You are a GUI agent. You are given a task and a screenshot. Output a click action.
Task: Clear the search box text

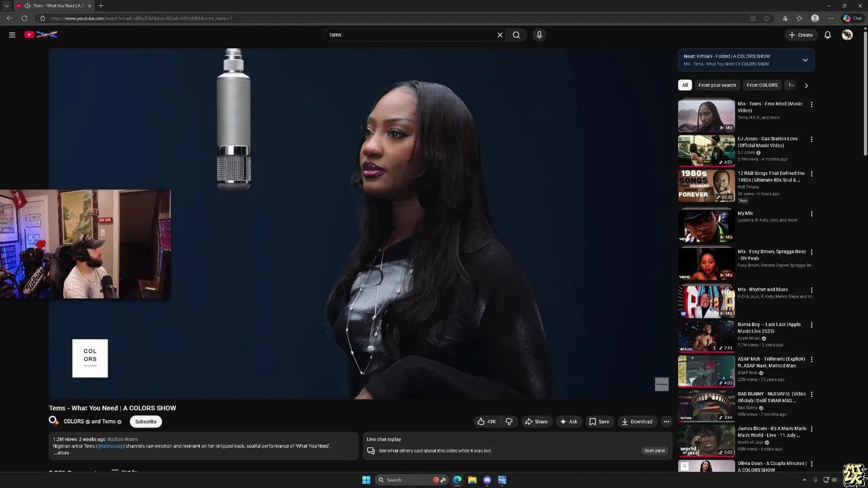tap(500, 35)
